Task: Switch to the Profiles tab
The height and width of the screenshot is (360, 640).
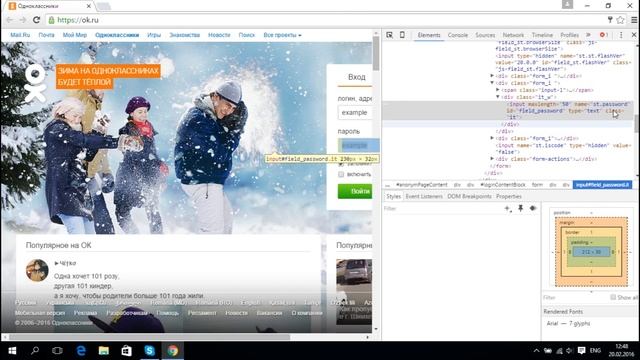Action: point(569,35)
